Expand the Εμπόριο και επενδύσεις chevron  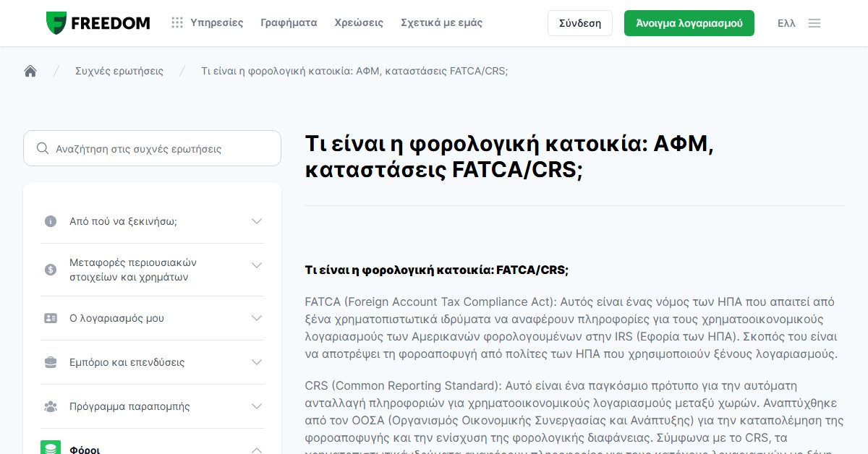[x=257, y=362]
